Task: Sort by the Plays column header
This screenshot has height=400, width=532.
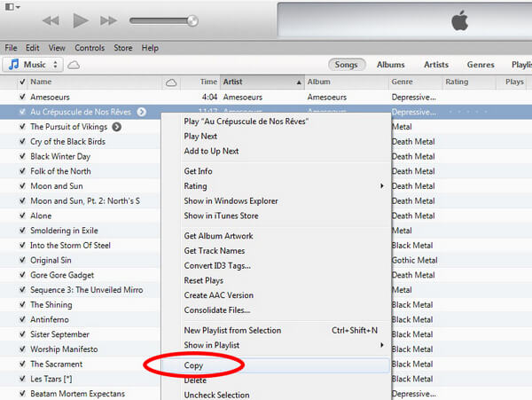Action: [x=512, y=82]
